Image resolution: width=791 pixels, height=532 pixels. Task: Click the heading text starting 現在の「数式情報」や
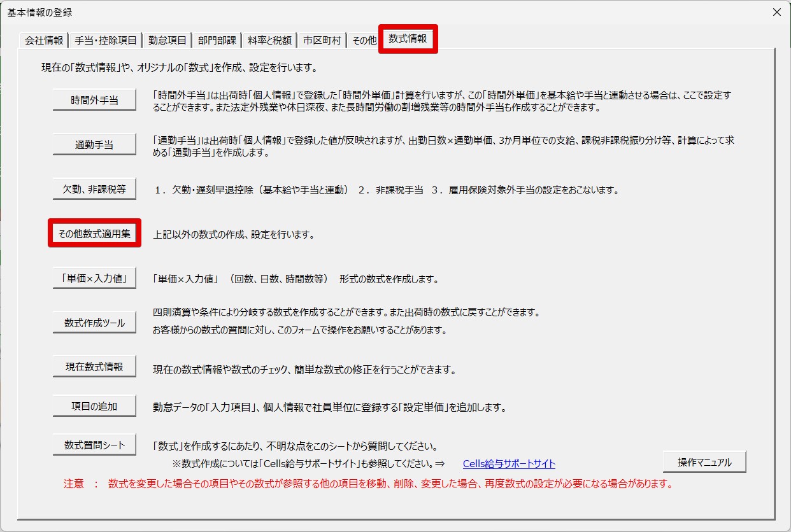click(x=179, y=67)
